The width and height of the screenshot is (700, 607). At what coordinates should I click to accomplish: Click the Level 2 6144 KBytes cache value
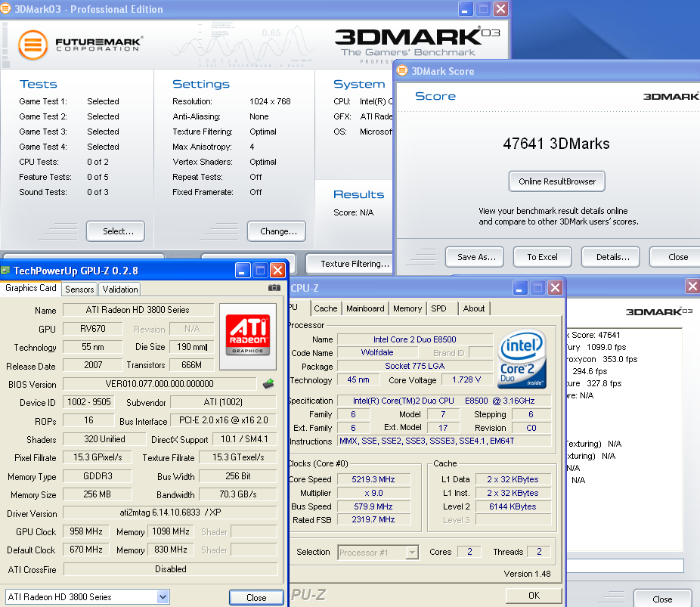tap(513, 506)
